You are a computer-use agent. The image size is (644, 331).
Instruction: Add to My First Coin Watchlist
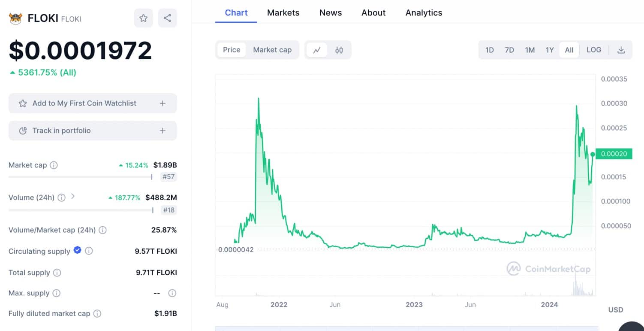93,103
